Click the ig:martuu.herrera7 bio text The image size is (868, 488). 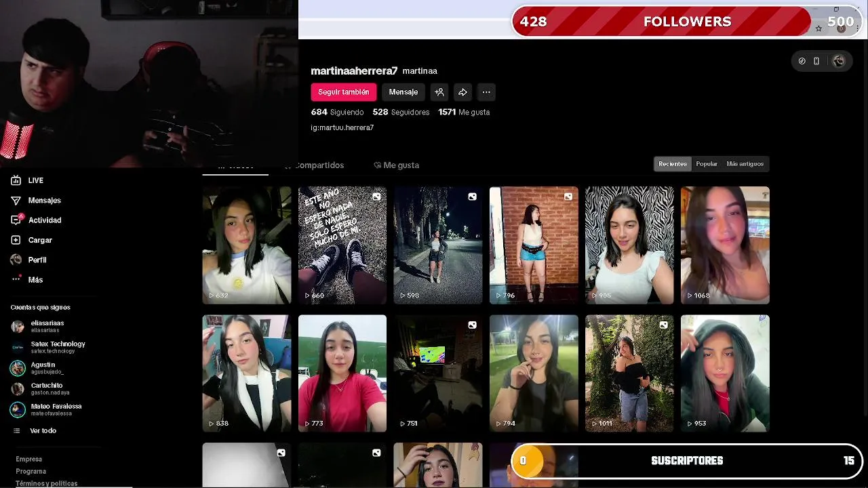342,127
